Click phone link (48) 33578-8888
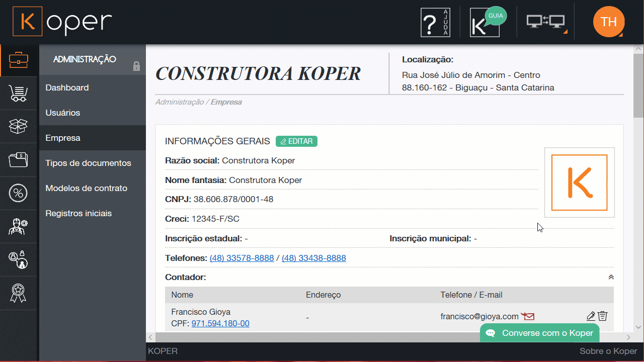This screenshot has height=362, width=644. click(x=242, y=258)
